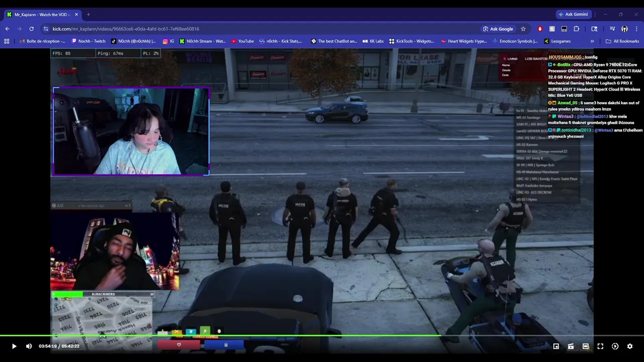View site information for kick.com
Screen dimensions: 644x362
pos(46,29)
